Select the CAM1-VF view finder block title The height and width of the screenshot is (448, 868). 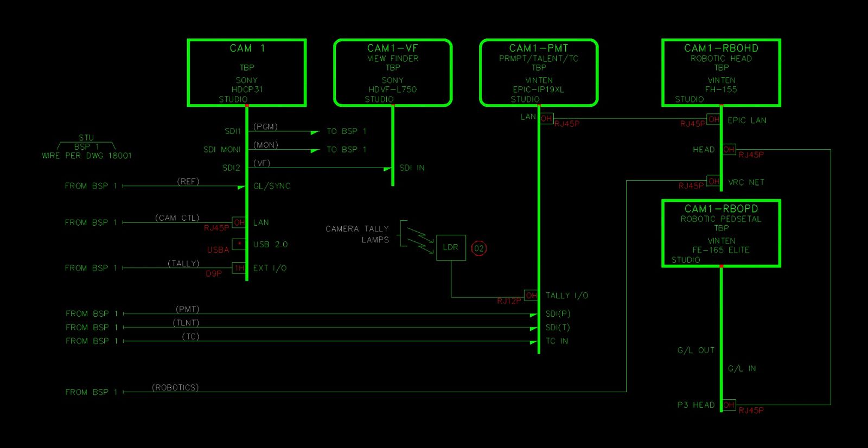(393, 48)
